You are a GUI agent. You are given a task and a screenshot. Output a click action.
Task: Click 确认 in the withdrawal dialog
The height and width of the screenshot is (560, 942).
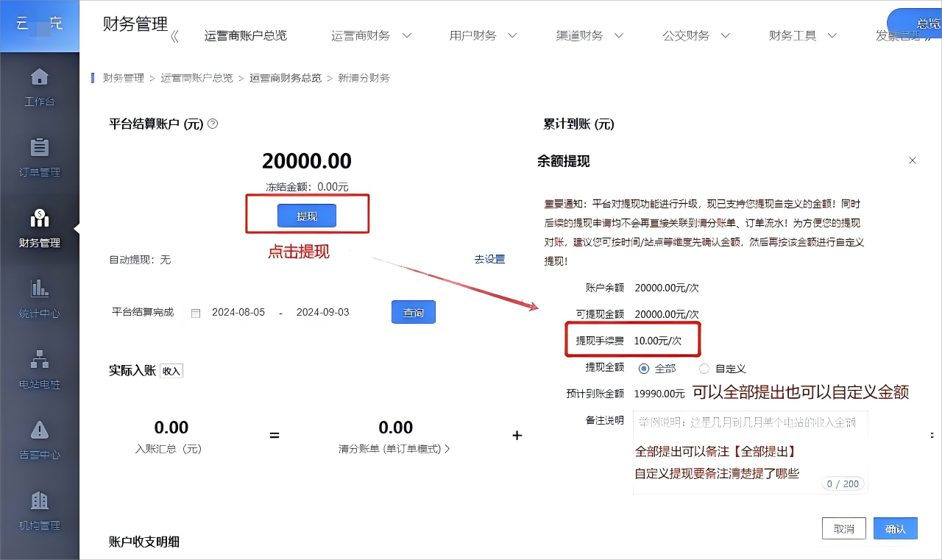click(x=896, y=528)
